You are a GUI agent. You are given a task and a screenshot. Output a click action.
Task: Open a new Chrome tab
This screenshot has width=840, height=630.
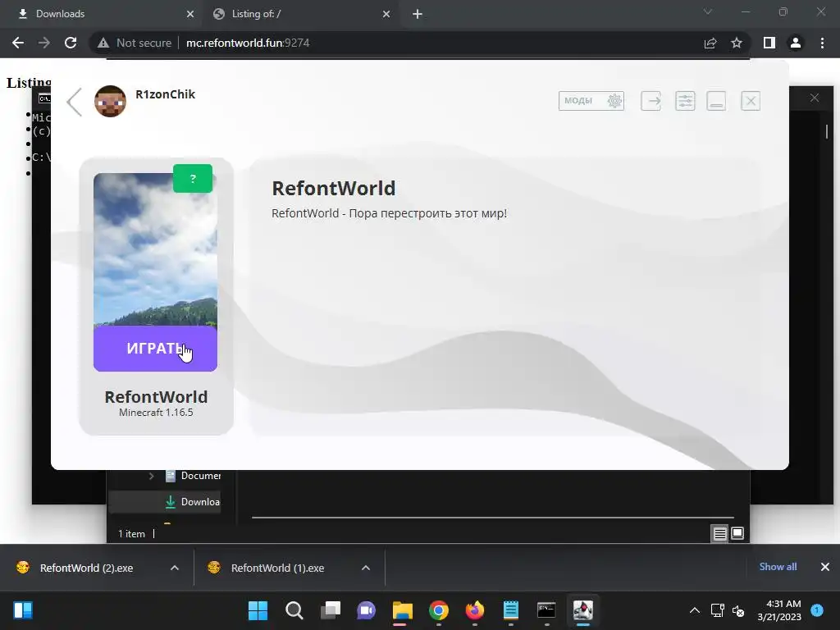pos(418,14)
